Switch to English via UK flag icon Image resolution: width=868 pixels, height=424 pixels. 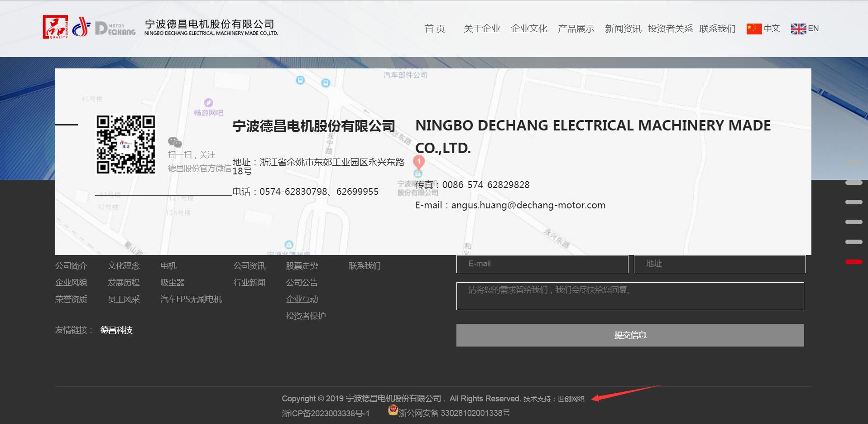click(x=798, y=29)
